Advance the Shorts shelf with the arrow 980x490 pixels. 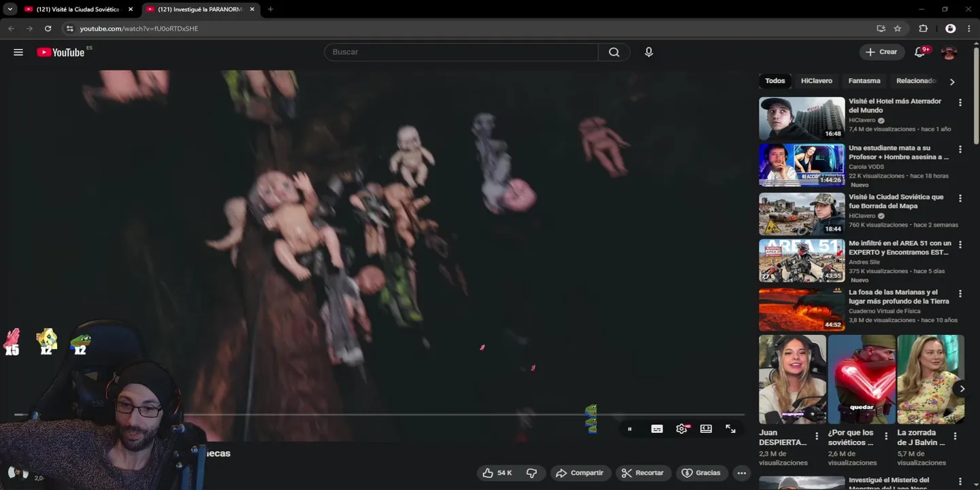962,389
